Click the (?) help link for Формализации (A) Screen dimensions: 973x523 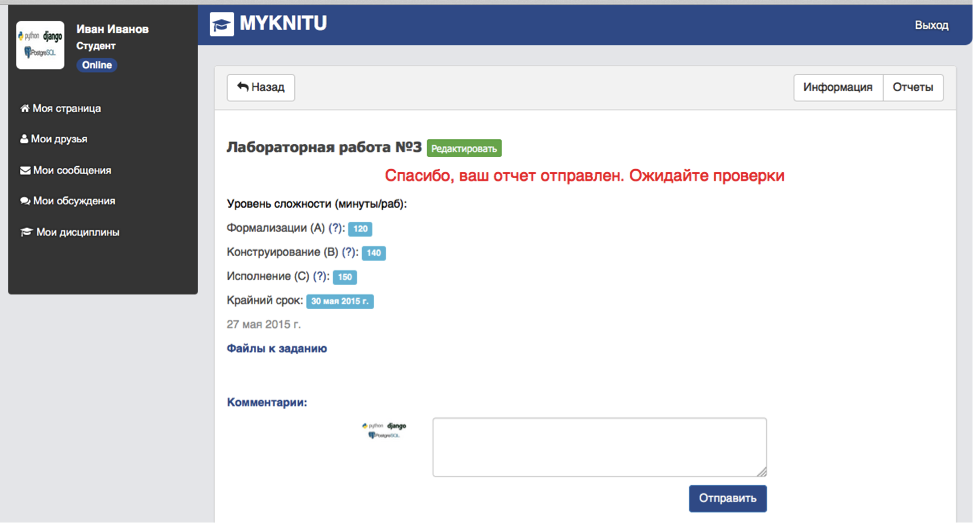(x=336, y=228)
